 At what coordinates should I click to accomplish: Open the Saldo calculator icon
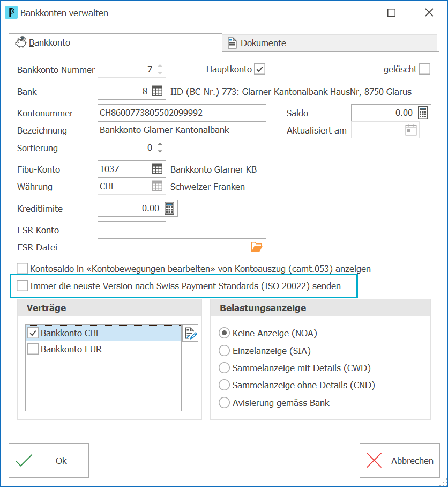point(423,113)
